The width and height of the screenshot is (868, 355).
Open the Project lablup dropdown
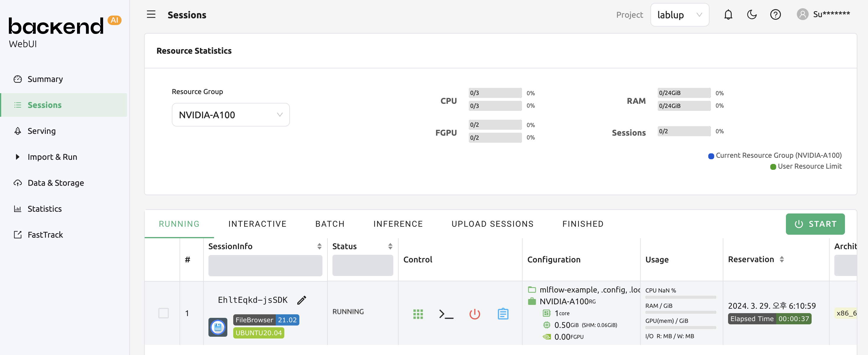(x=679, y=14)
